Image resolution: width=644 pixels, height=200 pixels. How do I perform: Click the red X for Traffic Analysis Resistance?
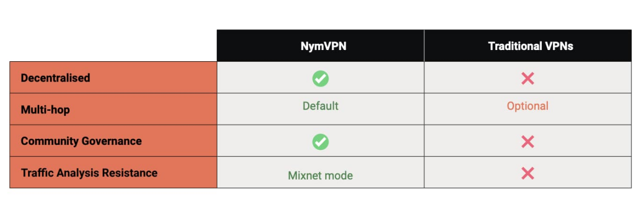point(527,173)
